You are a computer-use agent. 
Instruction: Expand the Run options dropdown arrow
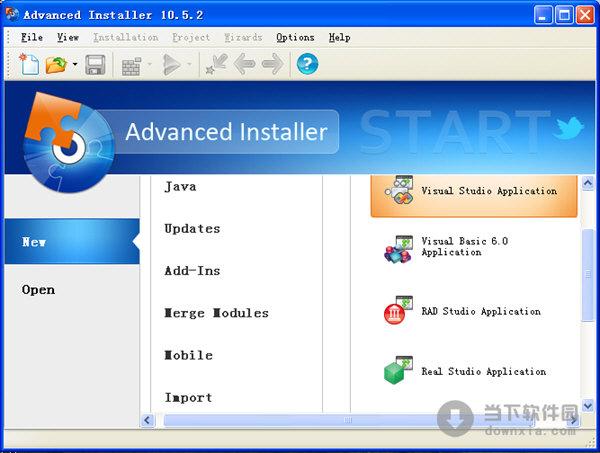tap(189, 64)
